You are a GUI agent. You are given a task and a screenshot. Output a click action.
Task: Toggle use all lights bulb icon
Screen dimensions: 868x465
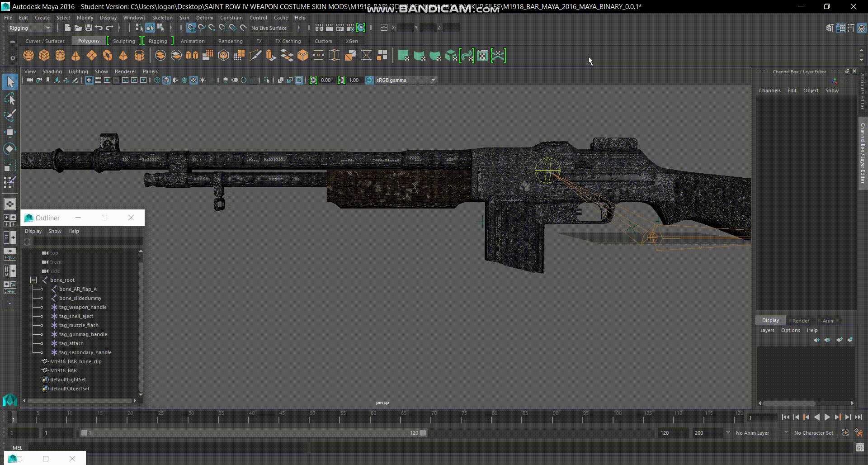203,80
